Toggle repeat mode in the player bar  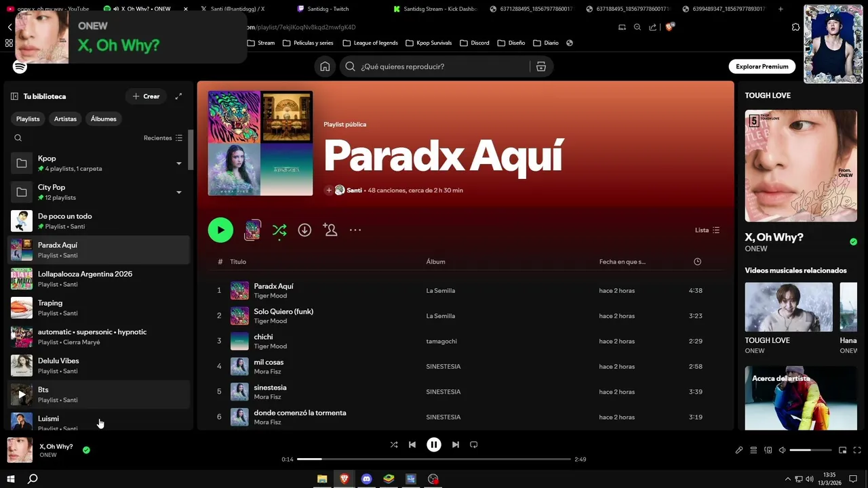[474, 445]
